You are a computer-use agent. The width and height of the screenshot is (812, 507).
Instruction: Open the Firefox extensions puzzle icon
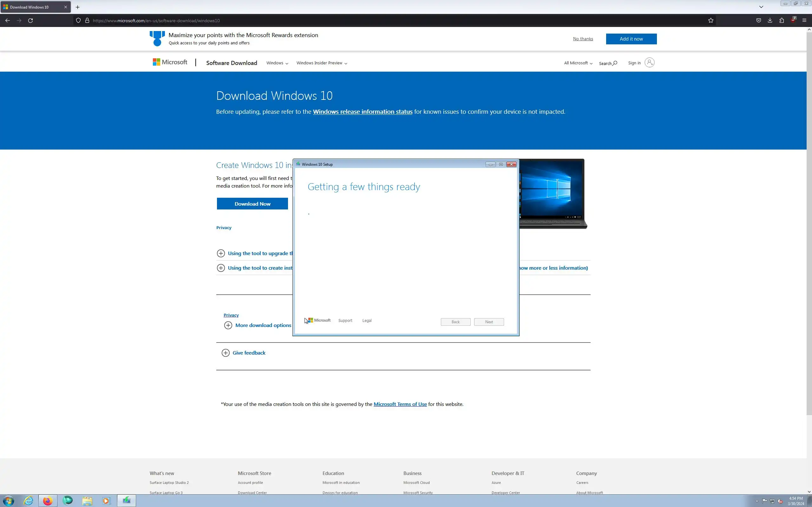point(782,21)
